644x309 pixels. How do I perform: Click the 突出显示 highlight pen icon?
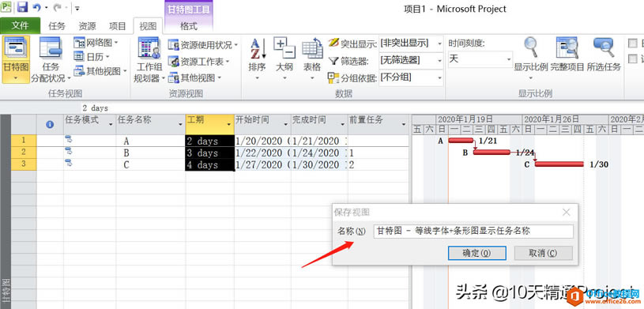(333, 43)
